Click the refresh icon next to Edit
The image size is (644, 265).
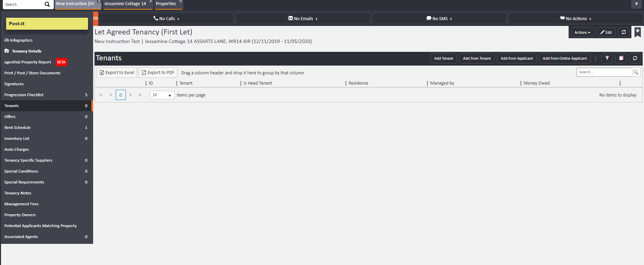point(624,32)
